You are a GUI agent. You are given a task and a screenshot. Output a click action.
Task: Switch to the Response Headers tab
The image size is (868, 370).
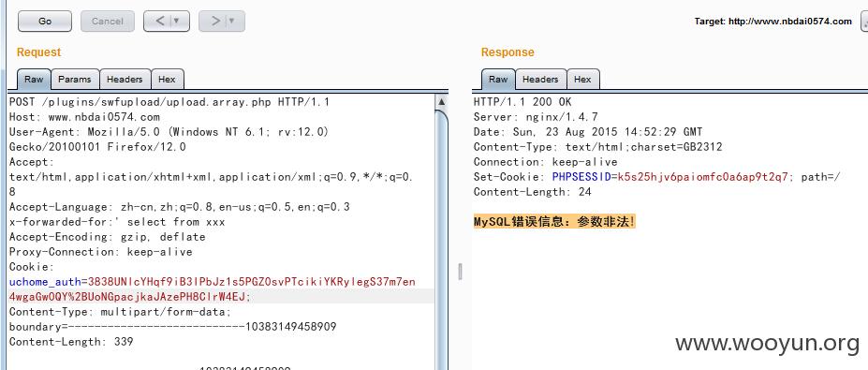click(540, 80)
